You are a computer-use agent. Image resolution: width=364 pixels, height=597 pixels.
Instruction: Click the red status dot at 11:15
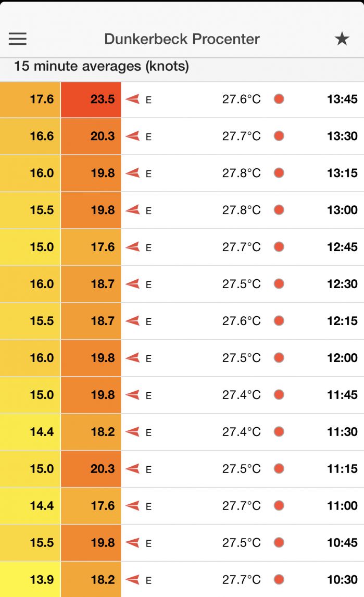pos(279,469)
